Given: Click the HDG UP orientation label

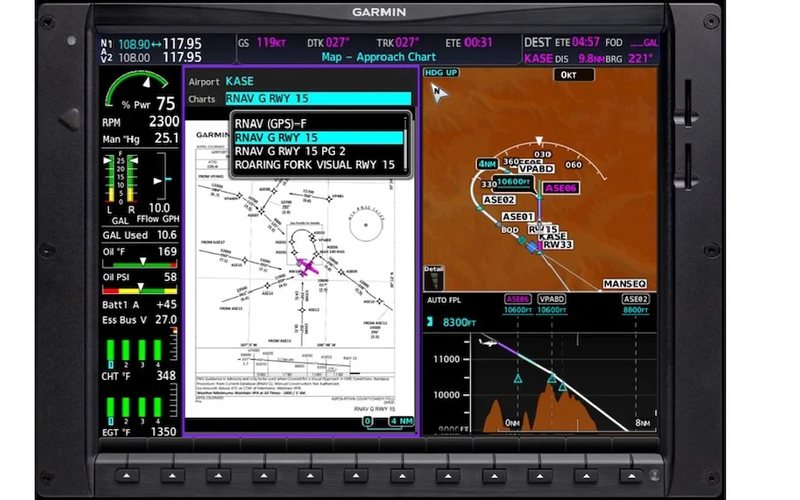Looking at the screenshot, I should (x=441, y=72).
